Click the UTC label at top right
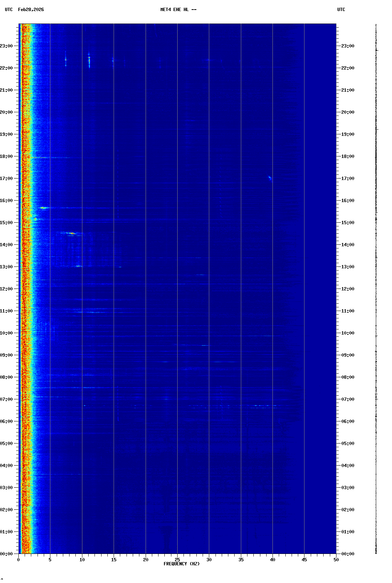Image resolution: width=392 pixels, height=583 pixels. click(x=341, y=10)
